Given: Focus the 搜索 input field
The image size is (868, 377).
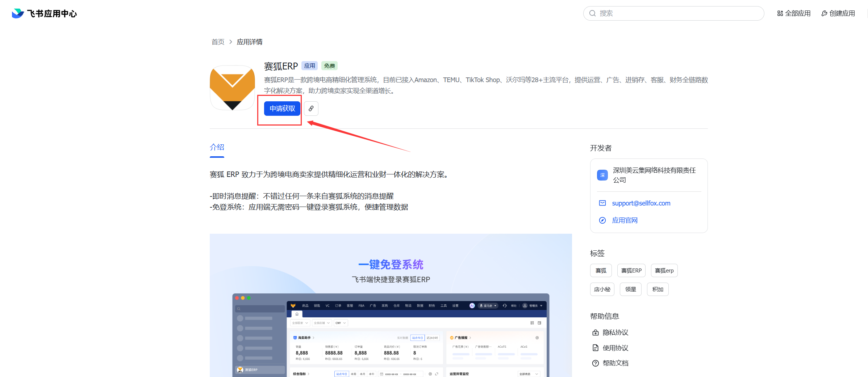Looking at the screenshot, I should [673, 13].
